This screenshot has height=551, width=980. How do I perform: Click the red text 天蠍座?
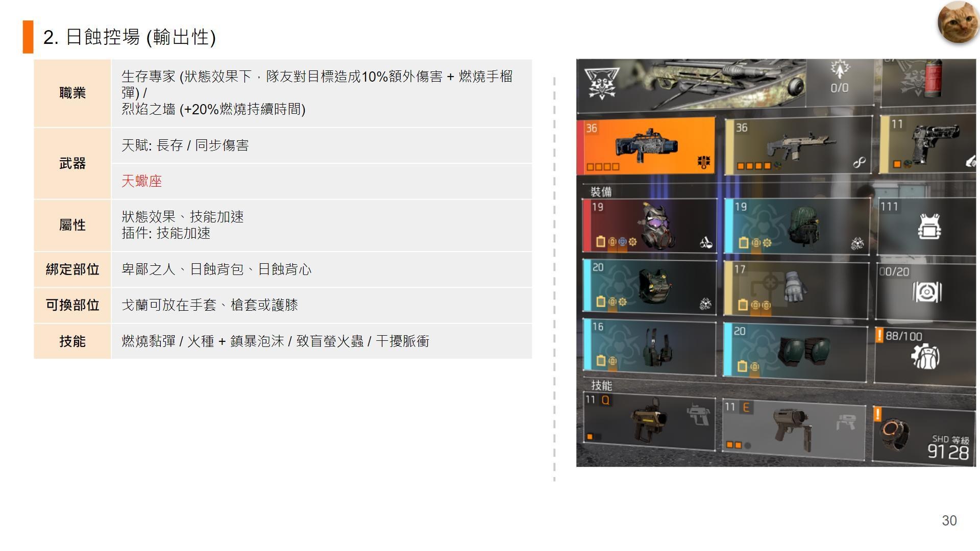[x=141, y=181]
